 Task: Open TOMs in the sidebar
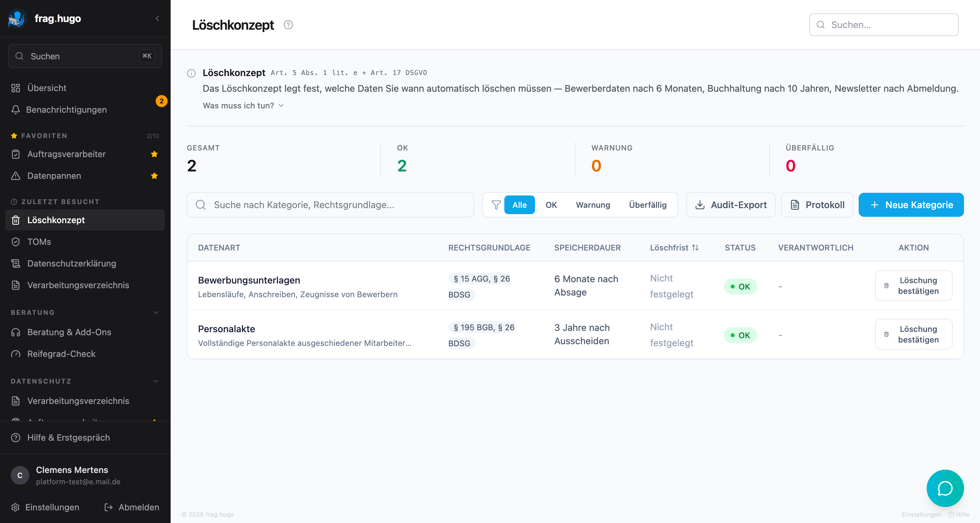[x=85, y=242]
